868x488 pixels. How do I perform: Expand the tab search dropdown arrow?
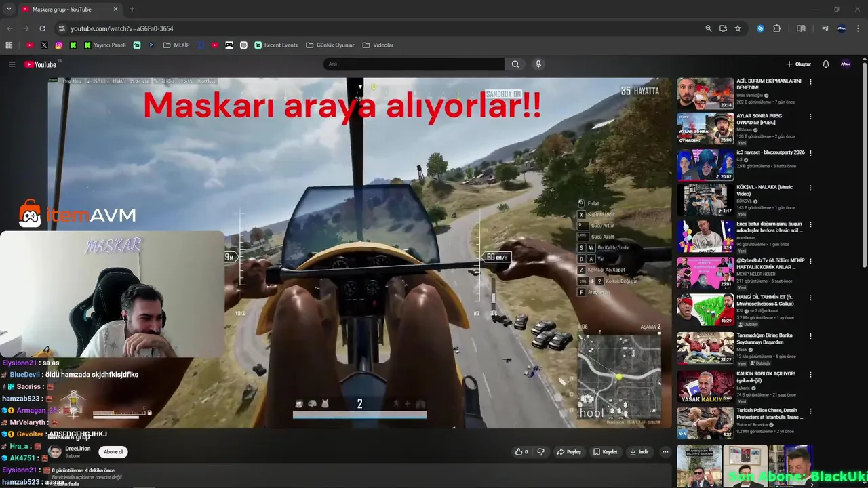tap(8, 9)
